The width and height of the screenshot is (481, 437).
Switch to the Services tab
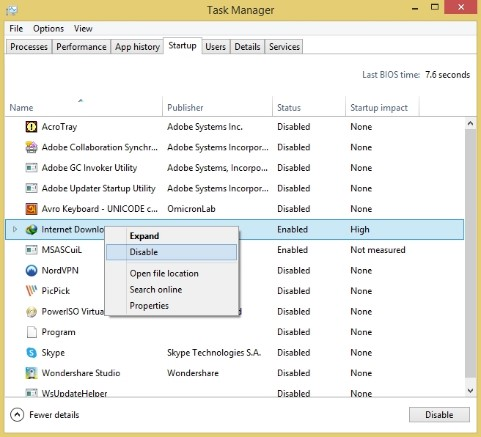pyautogui.click(x=284, y=47)
